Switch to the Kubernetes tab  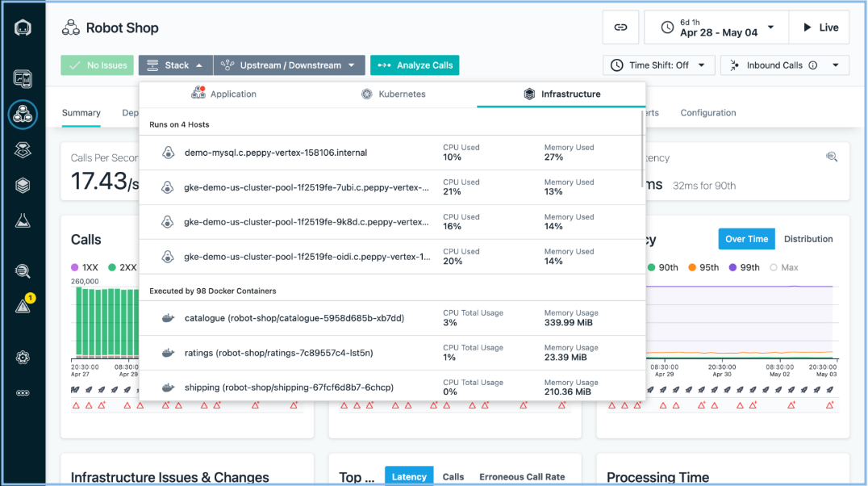coord(393,94)
